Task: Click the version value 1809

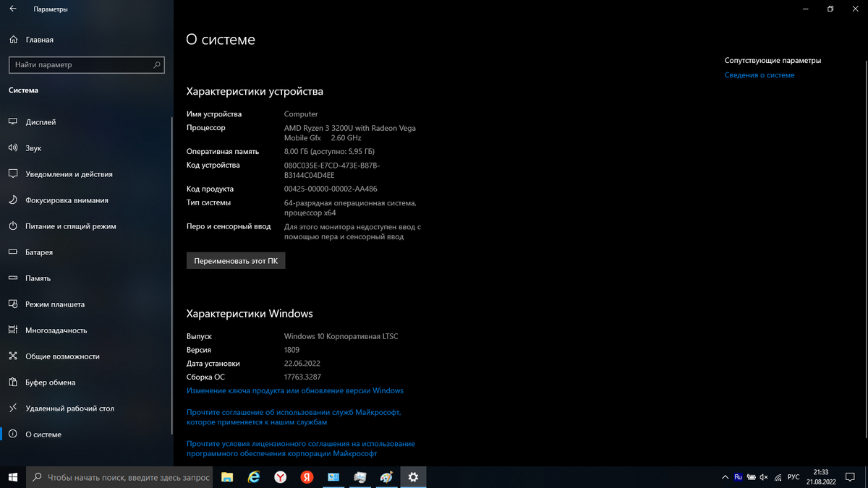Action: point(292,350)
